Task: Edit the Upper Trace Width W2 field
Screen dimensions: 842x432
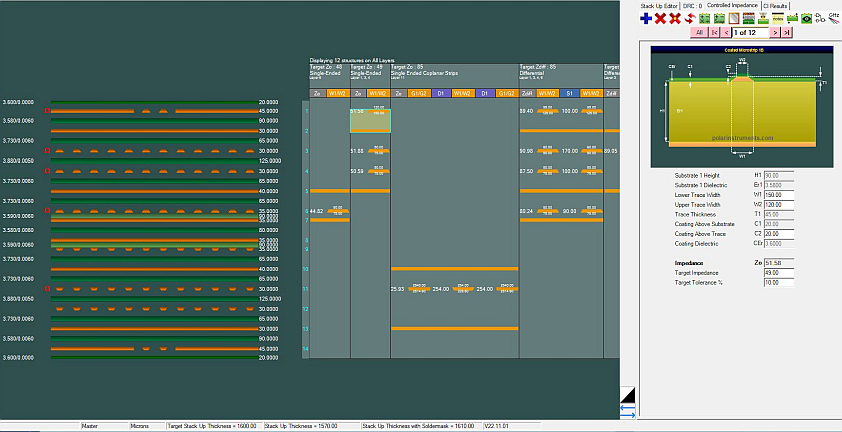Action: pos(779,205)
